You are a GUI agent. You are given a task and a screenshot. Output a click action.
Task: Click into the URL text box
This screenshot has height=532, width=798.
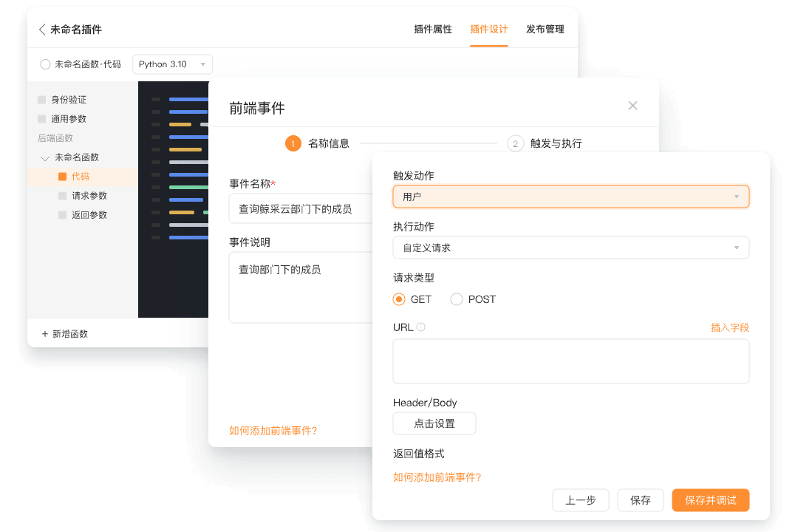click(x=571, y=361)
